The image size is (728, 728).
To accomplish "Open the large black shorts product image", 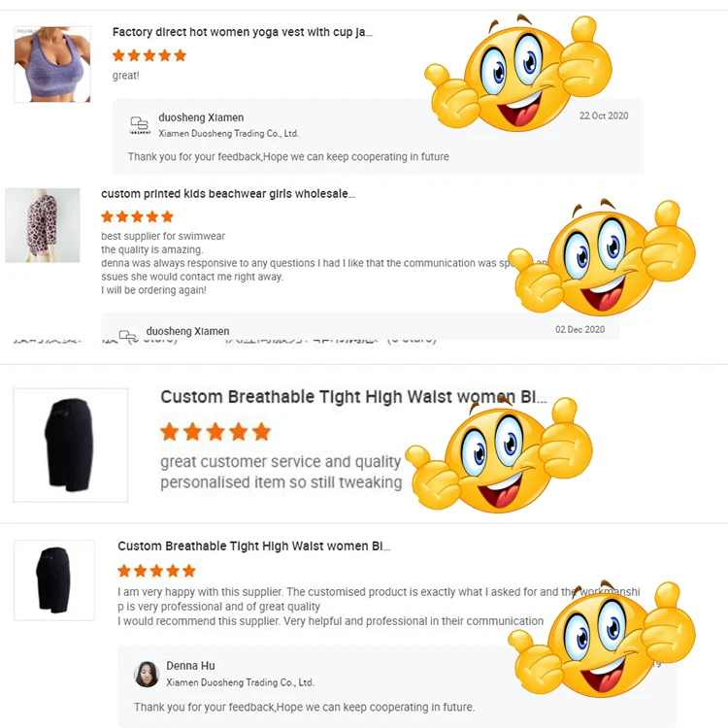I will point(71,445).
